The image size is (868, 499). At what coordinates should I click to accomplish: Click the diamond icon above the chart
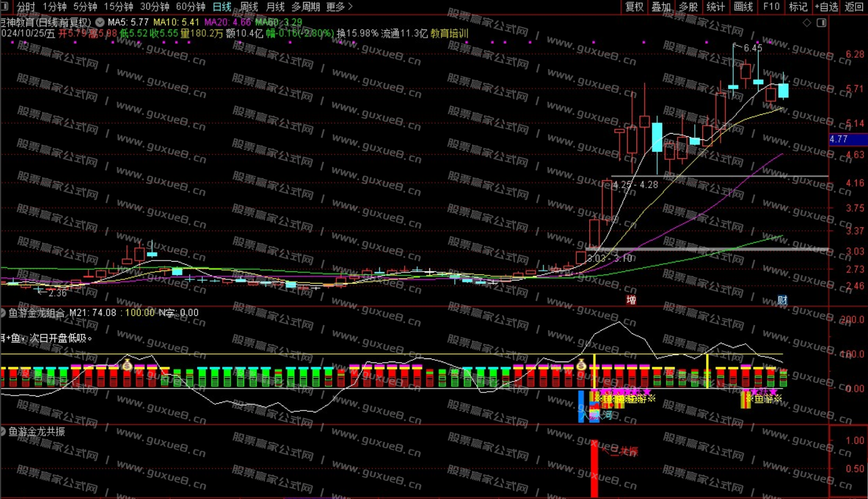click(x=807, y=23)
